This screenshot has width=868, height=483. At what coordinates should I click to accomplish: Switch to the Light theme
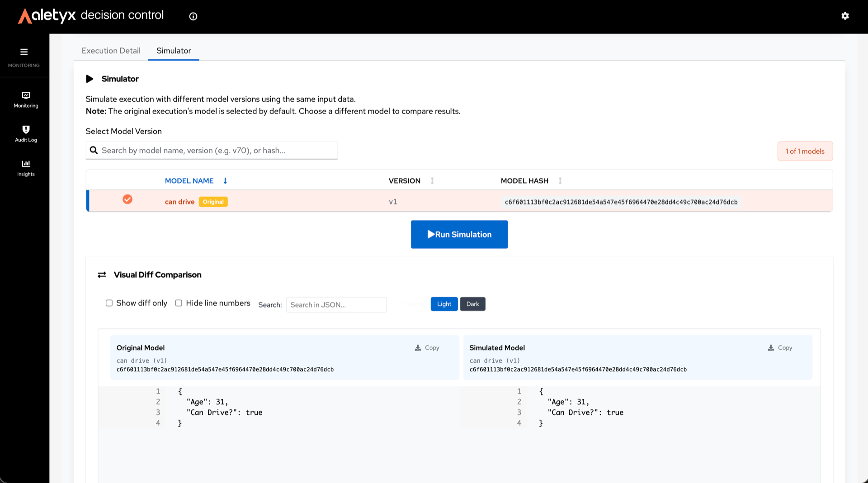pos(444,304)
